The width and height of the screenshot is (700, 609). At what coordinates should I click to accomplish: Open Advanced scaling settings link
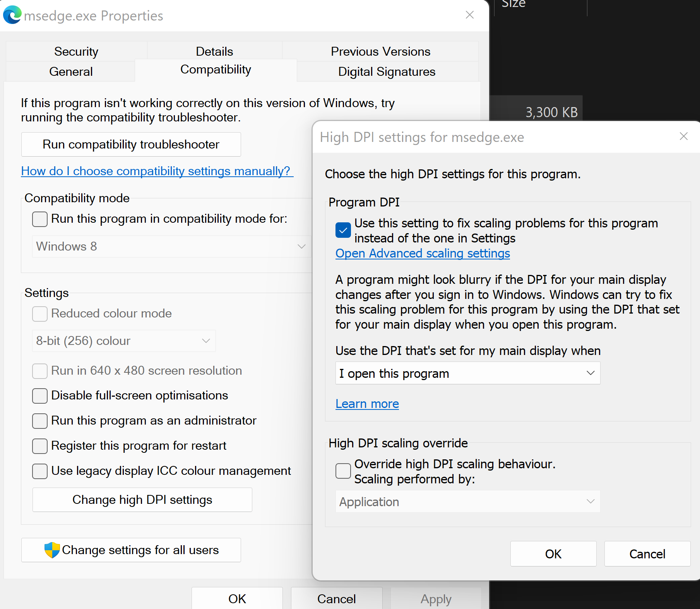click(x=423, y=253)
